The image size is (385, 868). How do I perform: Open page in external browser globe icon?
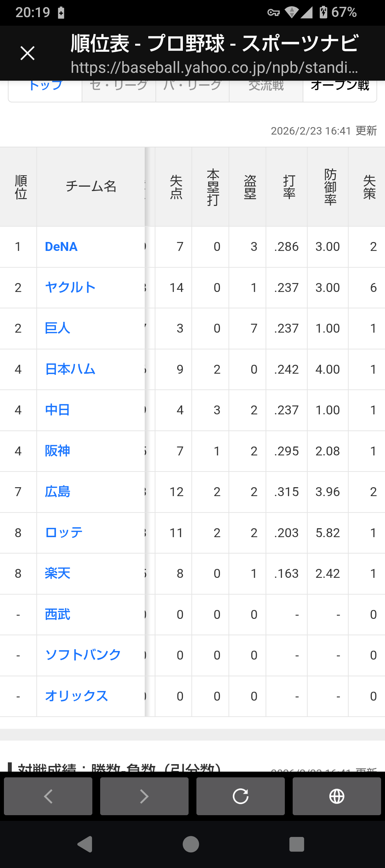[337, 796]
